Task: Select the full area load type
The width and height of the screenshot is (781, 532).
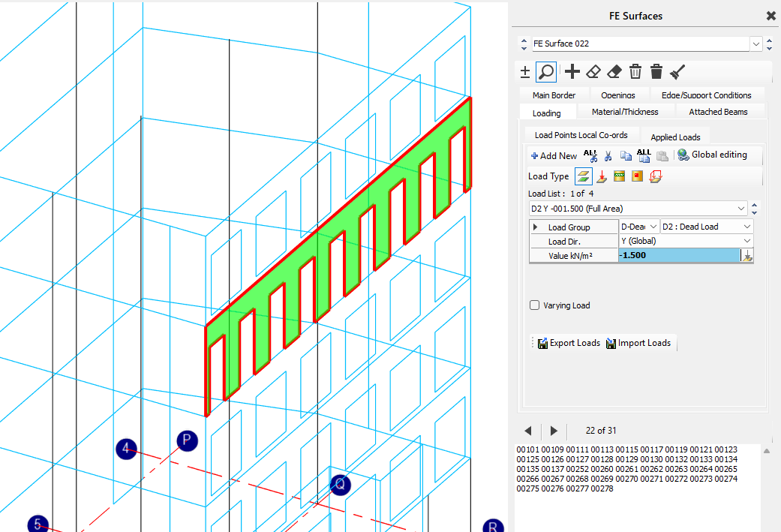Action: click(583, 176)
